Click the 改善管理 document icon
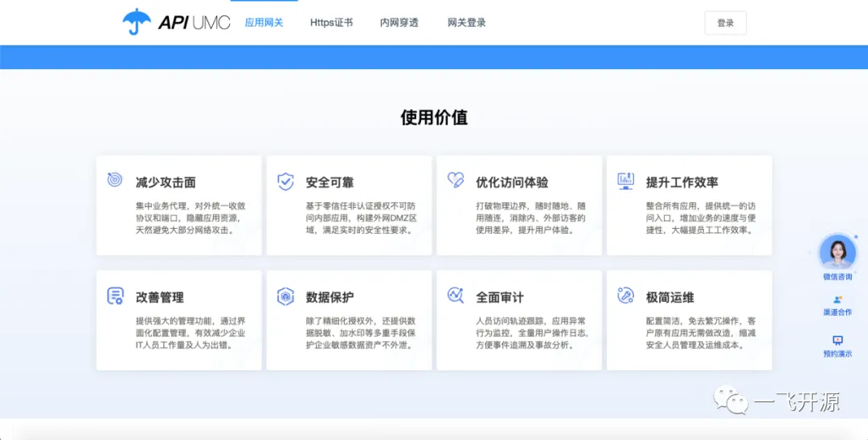This screenshot has height=440, width=868. pyautogui.click(x=115, y=295)
